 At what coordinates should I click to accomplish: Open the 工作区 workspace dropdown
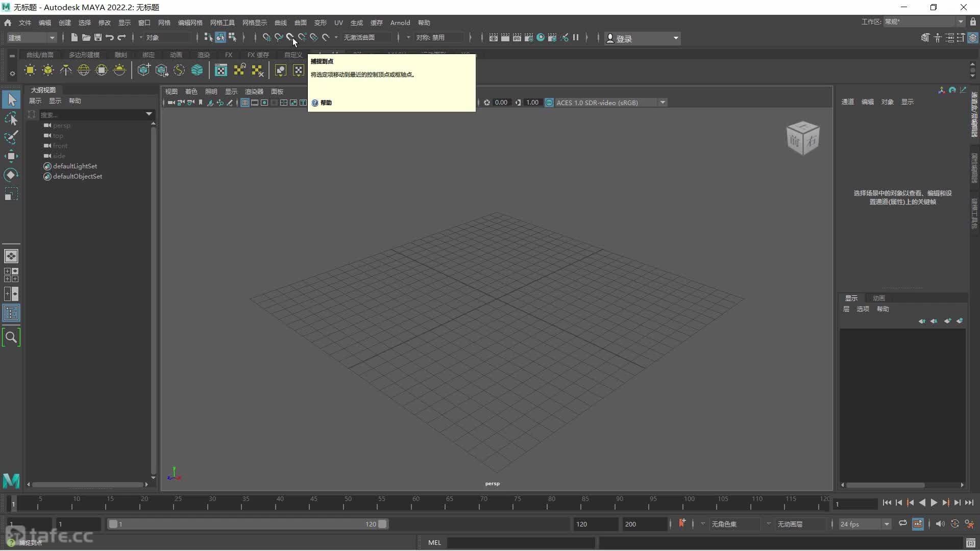point(924,21)
